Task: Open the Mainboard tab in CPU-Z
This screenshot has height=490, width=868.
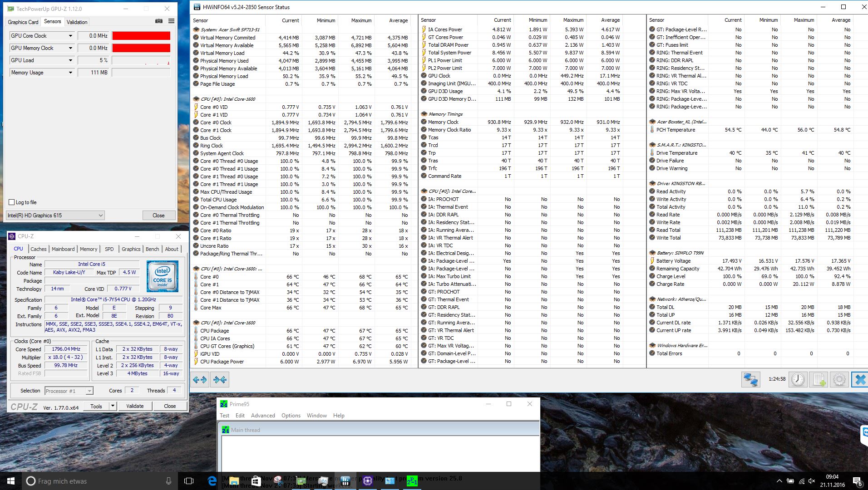Action: [63, 249]
